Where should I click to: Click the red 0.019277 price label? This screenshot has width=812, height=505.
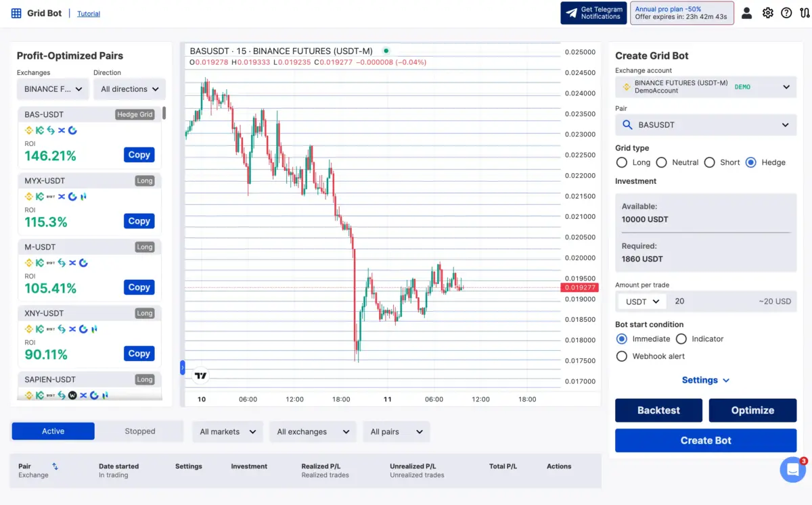(580, 287)
